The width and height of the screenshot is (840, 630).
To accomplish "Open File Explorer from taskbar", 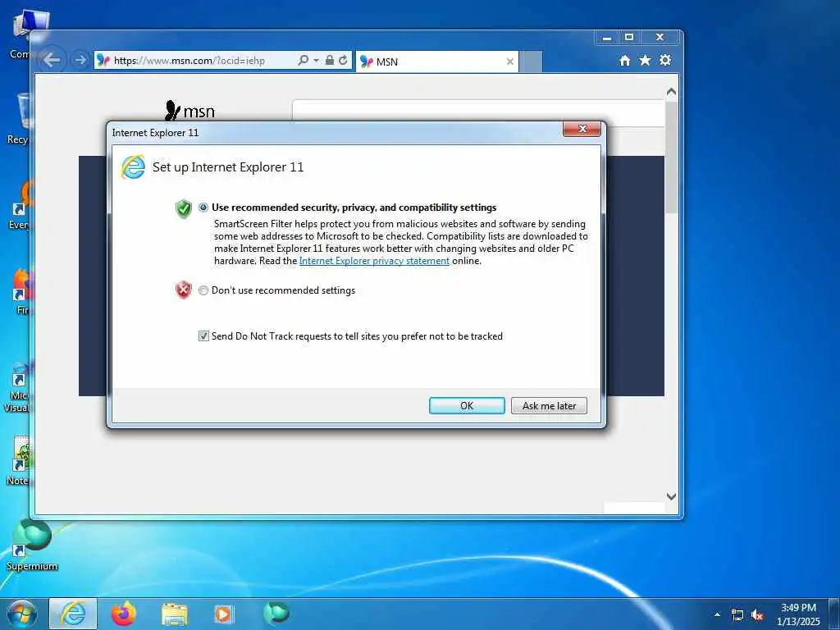I will [x=175, y=614].
